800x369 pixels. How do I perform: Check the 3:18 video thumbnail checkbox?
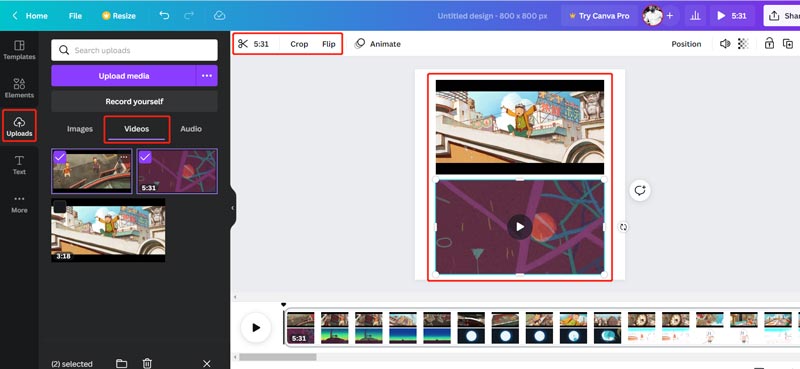[60, 207]
